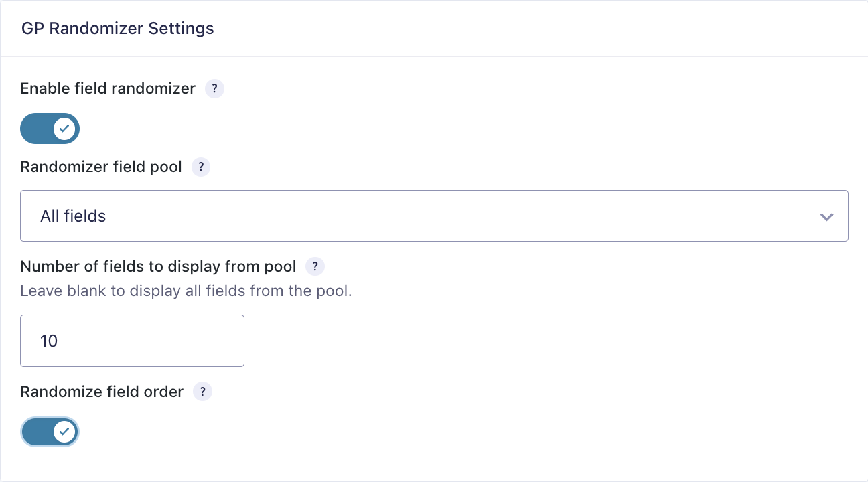Click the Randomizer field pool label
This screenshot has width=868, height=482.
tap(101, 167)
